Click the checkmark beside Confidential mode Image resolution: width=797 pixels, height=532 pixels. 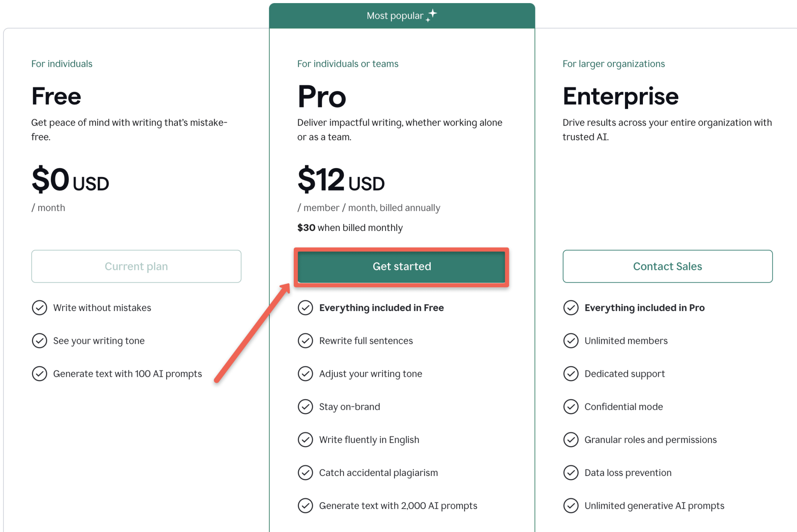[x=571, y=407]
